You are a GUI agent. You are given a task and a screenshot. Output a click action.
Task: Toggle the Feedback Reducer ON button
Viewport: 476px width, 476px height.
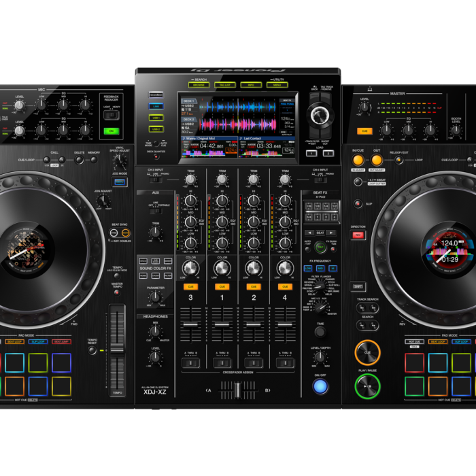(112, 131)
